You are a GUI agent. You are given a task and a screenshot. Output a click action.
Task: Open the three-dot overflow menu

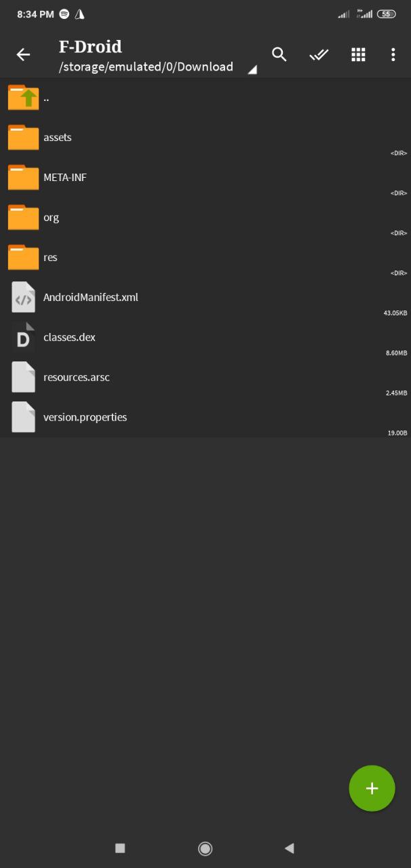pyautogui.click(x=393, y=55)
